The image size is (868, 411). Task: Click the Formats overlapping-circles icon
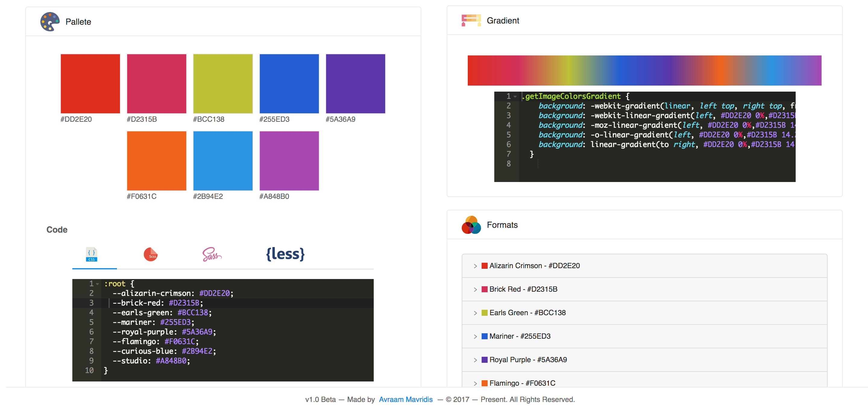(471, 225)
